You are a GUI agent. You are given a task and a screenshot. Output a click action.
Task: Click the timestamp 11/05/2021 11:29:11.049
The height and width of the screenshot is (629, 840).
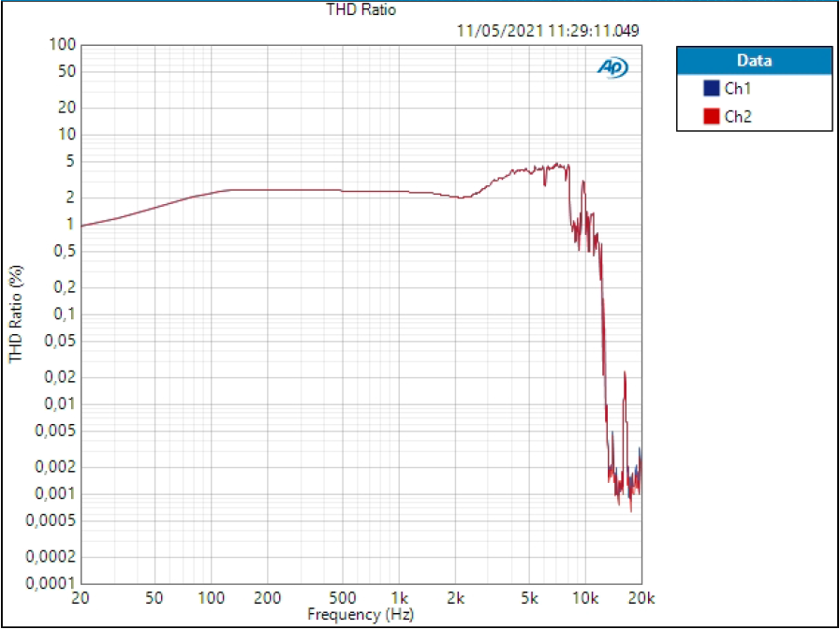click(x=548, y=31)
